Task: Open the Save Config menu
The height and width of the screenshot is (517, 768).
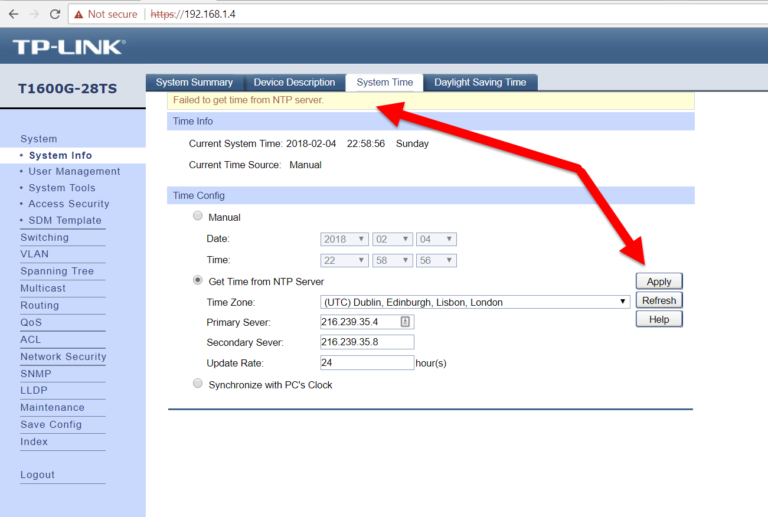Action: 51,424
